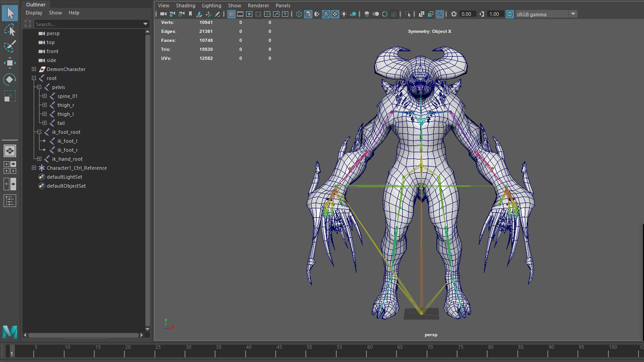The height and width of the screenshot is (362, 644).
Task: Switch to four-view panel layout
Action: [10, 167]
